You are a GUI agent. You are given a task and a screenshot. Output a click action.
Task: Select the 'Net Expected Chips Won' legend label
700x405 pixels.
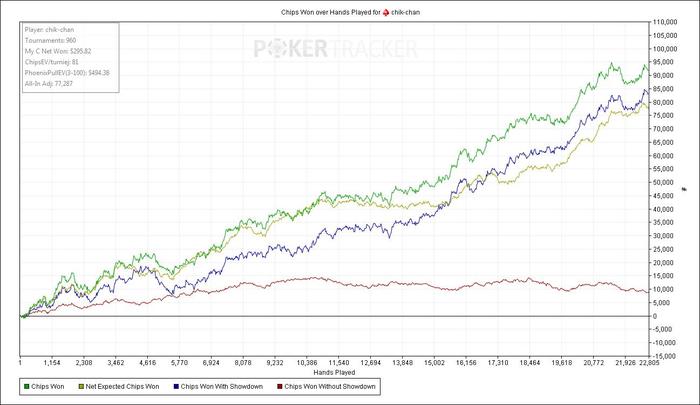pyautogui.click(x=122, y=386)
